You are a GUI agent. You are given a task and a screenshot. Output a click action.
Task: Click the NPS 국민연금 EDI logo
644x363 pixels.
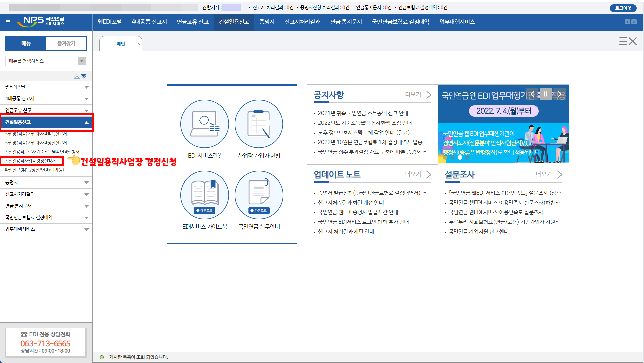41,21
